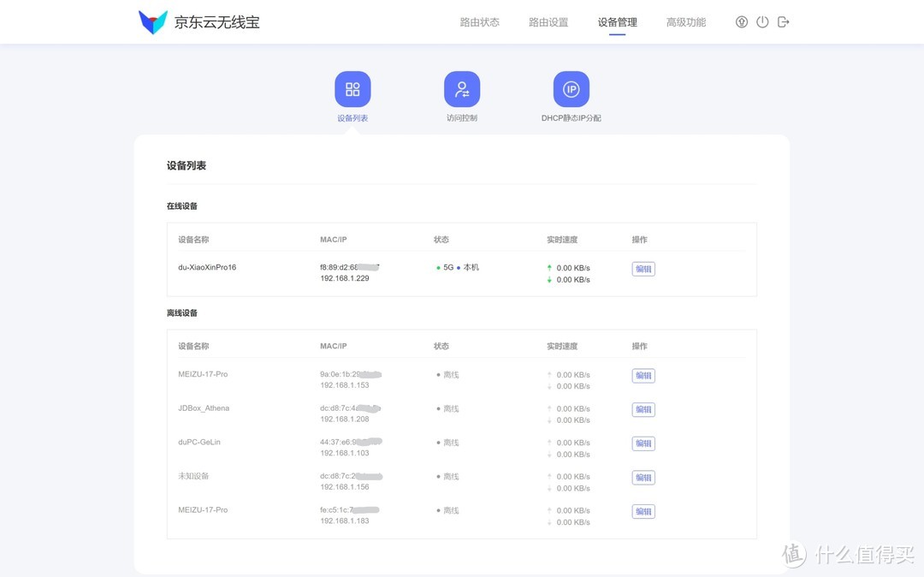Edit the du-XiaoXinPro16 device
The height and width of the screenshot is (577, 924).
[x=643, y=268]
